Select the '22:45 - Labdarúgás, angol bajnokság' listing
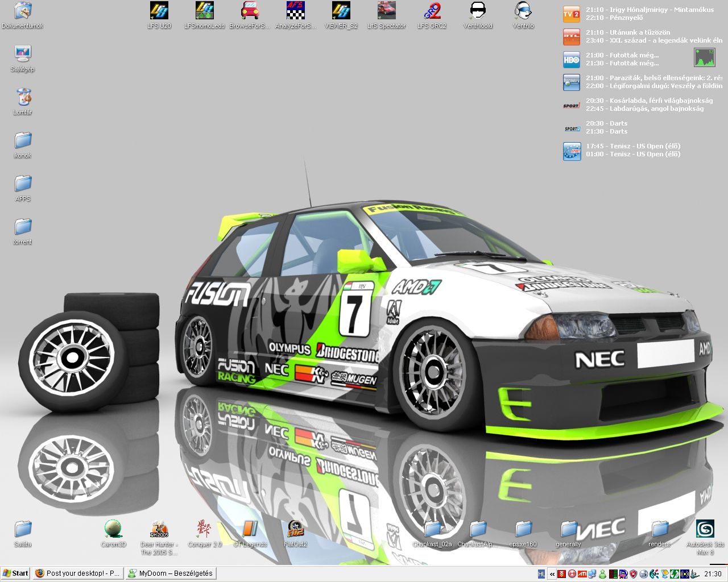Image resolution: width=728 pixels, height=582 pixels. (x=644, y=109)
